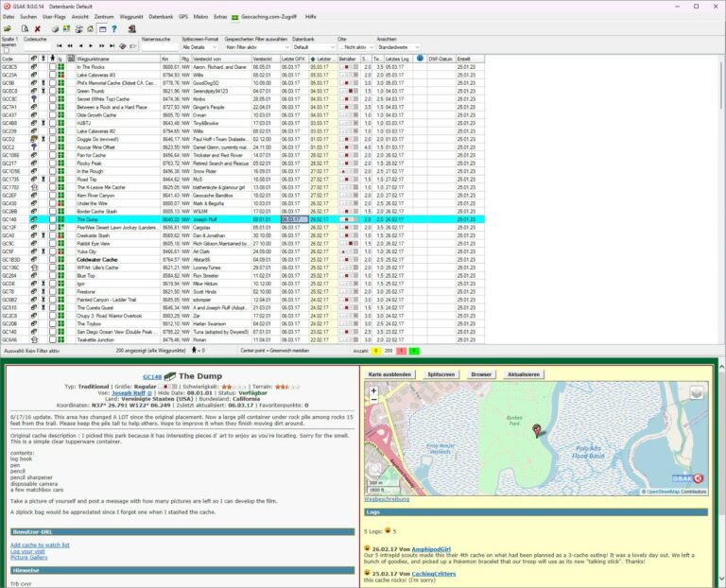Zoom in on the map with plus
Viewport: 726px width, 588px height.
(x=373, y=390)
